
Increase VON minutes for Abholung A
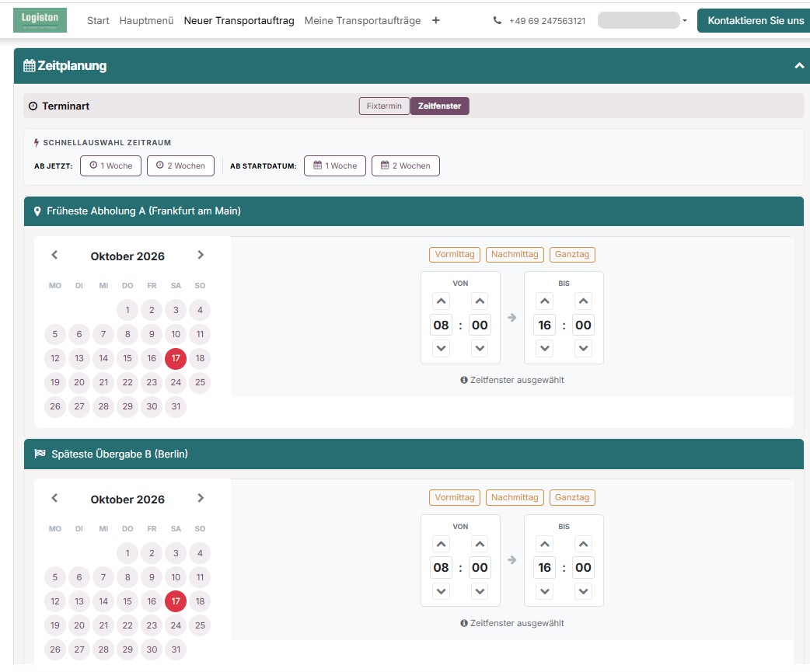click(x=480, y=301)
